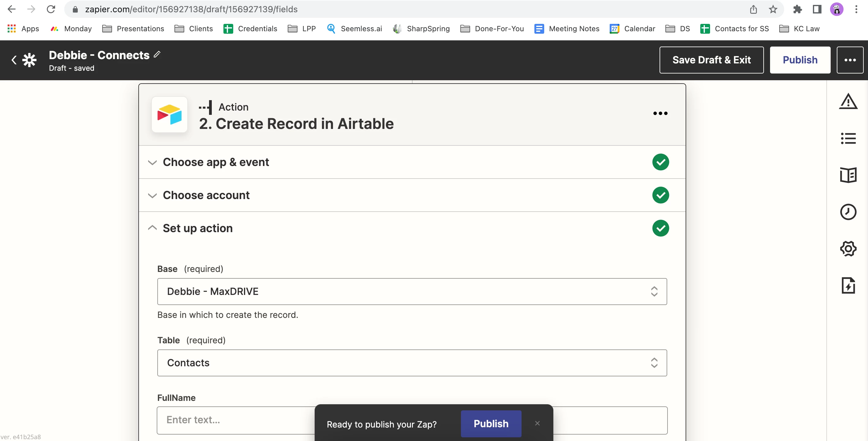Click the pencil icon to rename Zap
Viewport: 868px width, 441px height.
(157, 54)
